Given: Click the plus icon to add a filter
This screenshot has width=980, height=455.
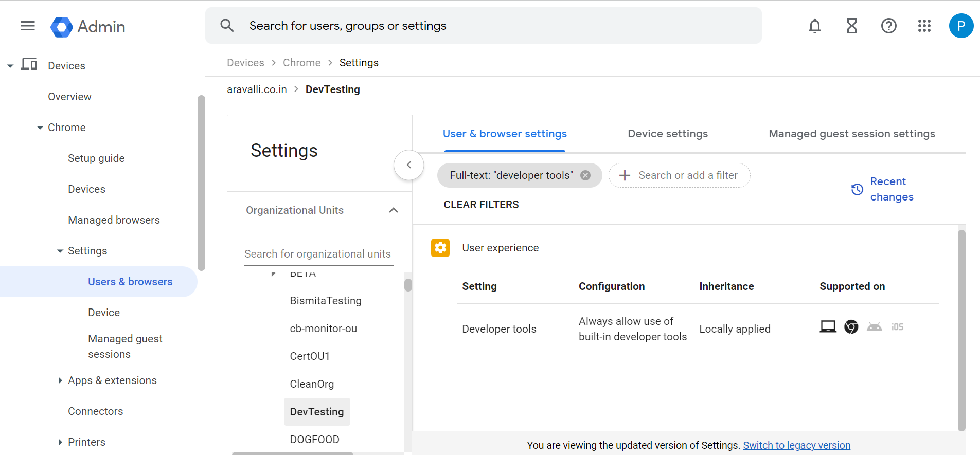Looking at the screenshot, I should (x=625, y=175).
